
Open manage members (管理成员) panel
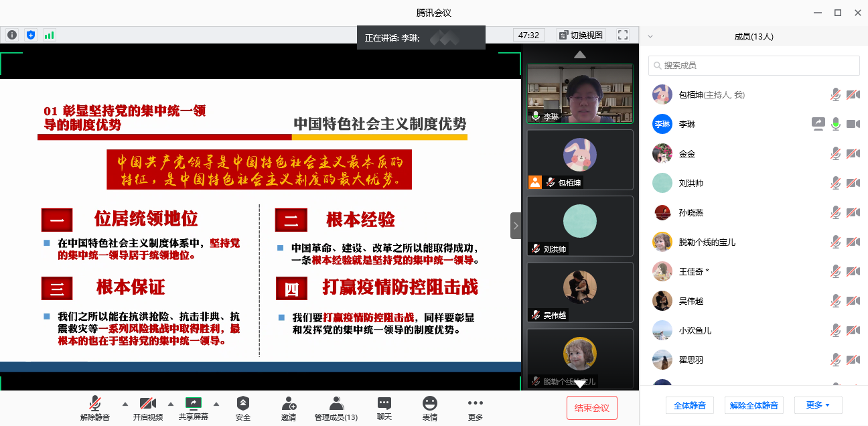[336, 403]
